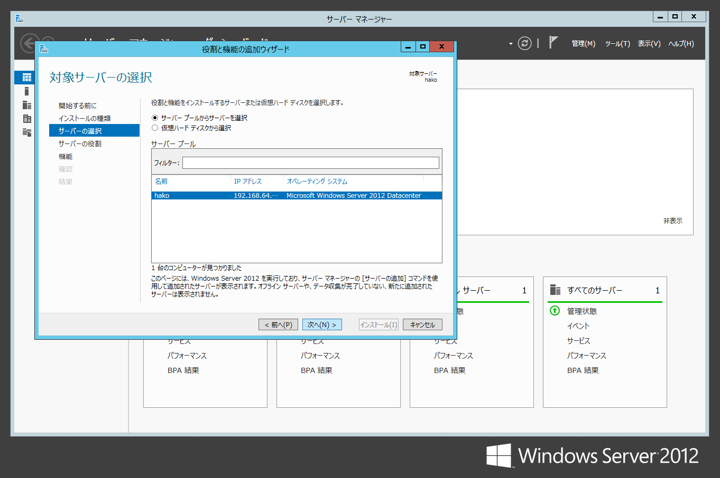Screen dimensions: 720x478
Task: Click the green manageability status icon
Action: point(555,311)
